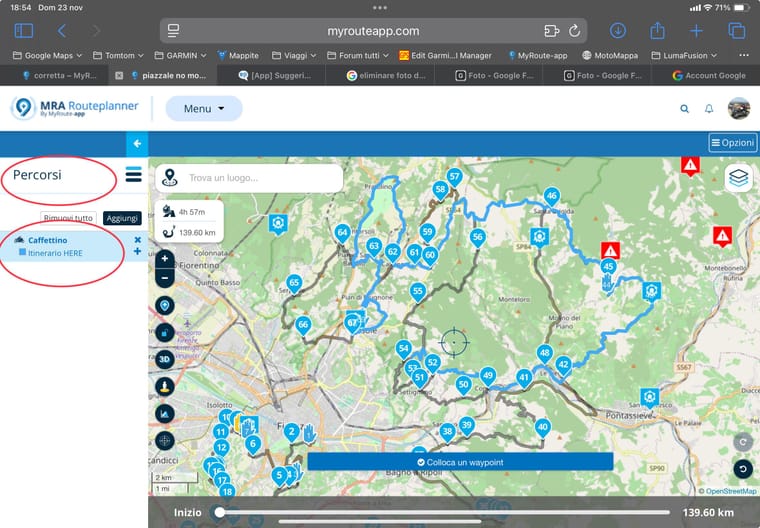Open the map layers selector
Screen dimensions: 760x528
[x=738, y=178]
